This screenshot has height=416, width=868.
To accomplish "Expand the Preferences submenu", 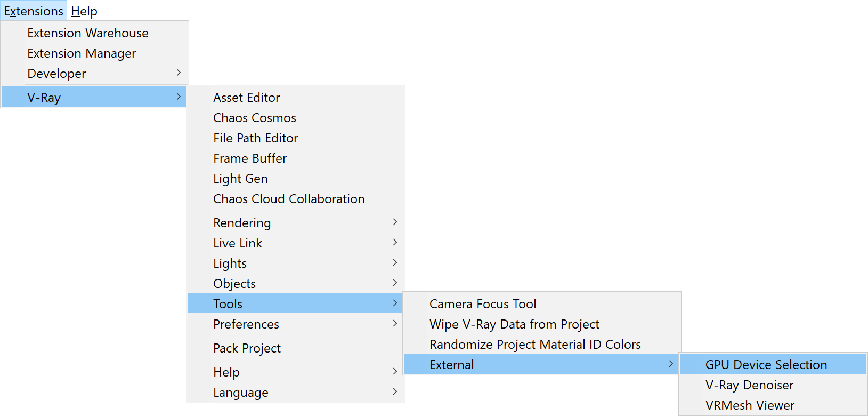I will (x=296, y=324).
